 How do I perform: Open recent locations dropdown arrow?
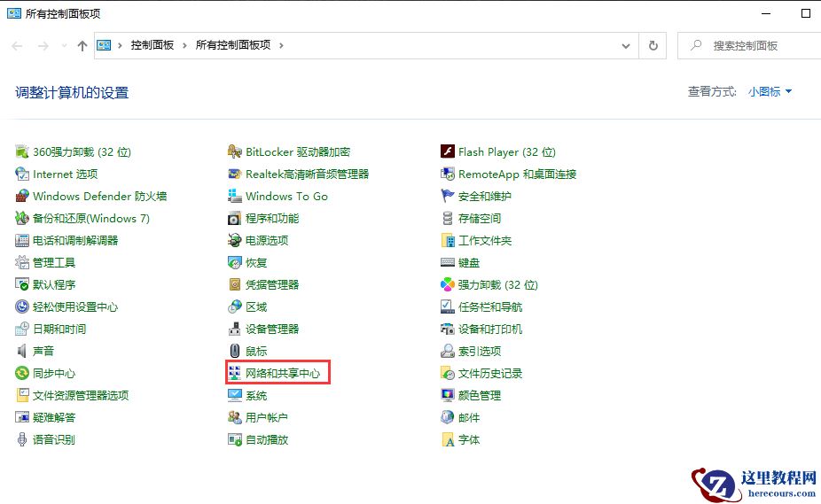pos(64,45)
